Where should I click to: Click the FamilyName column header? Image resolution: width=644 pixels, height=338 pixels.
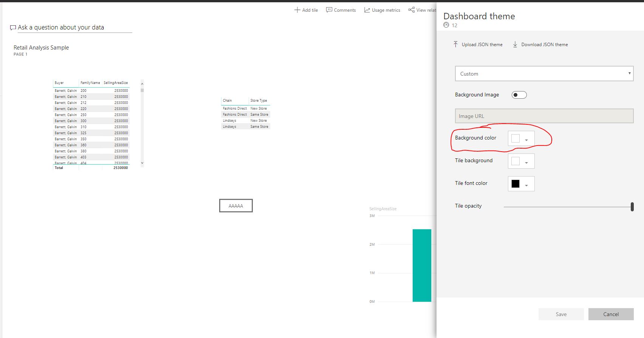coord(90,83)
